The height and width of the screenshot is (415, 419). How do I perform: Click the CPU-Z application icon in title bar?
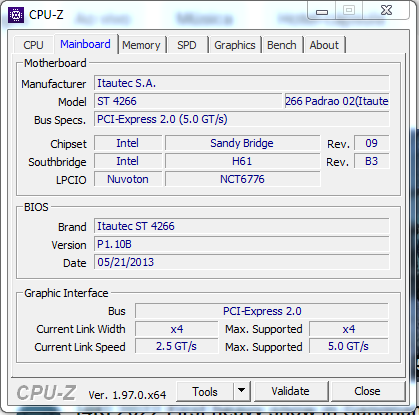click(16, 15)
